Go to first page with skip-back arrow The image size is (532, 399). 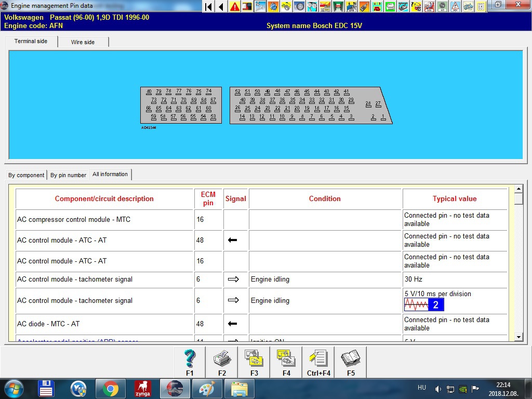209,6
